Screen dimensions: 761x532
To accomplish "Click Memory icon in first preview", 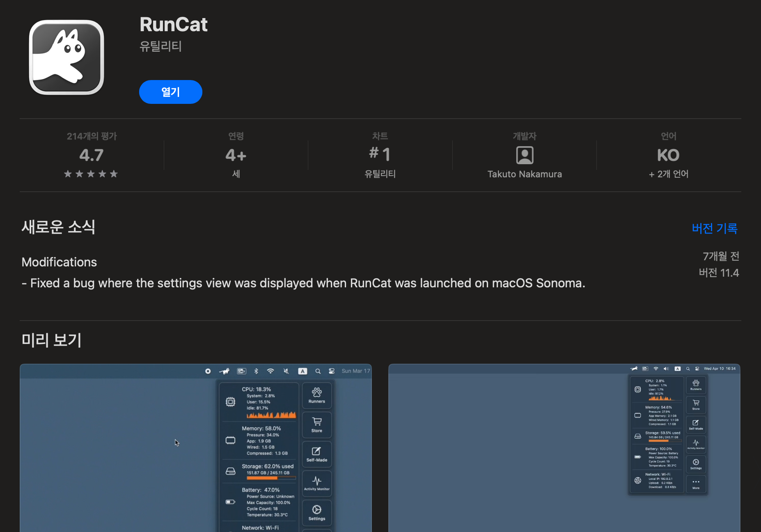I will pos(231,440).
